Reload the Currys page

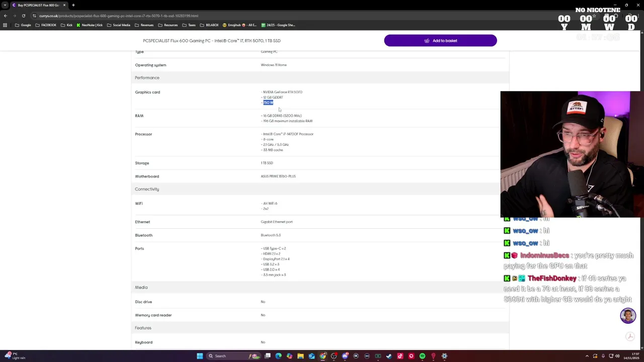(23, 16)
